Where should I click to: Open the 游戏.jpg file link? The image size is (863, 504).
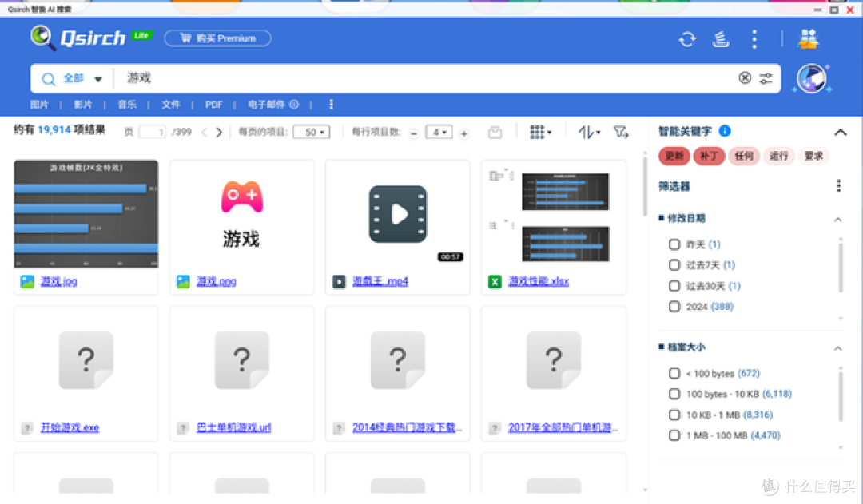pos(59,281)
